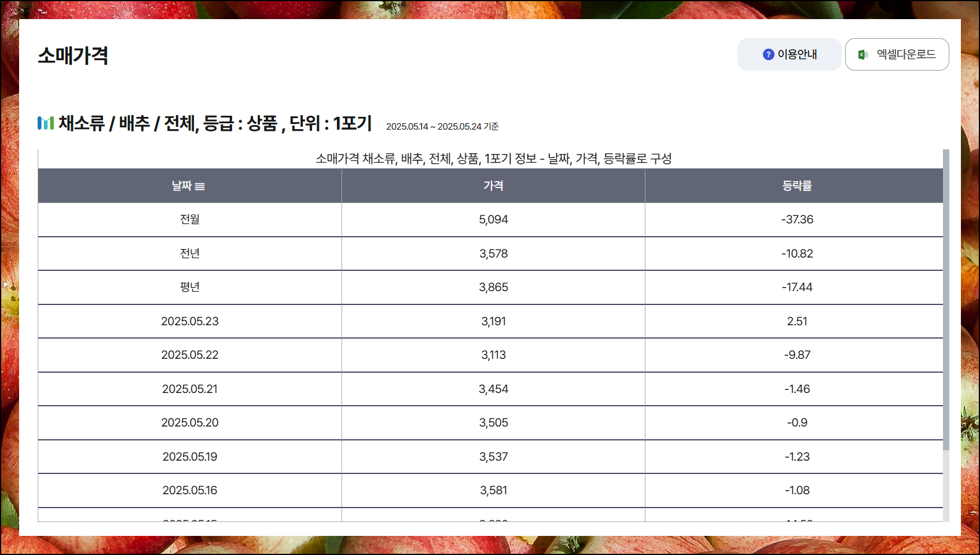Click the sort icon beside 날짜 header

click(x=200, y=186)
